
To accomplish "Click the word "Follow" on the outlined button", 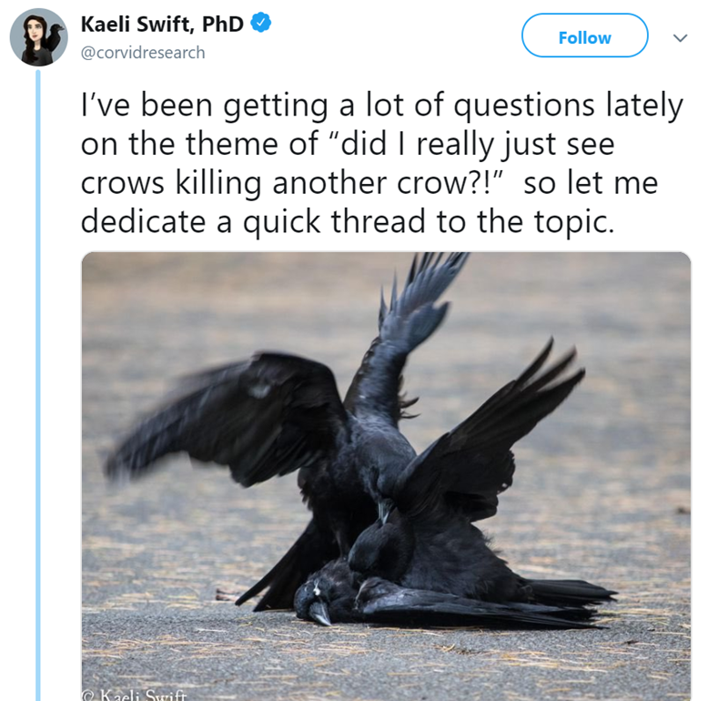I will [x=584, y=37].
